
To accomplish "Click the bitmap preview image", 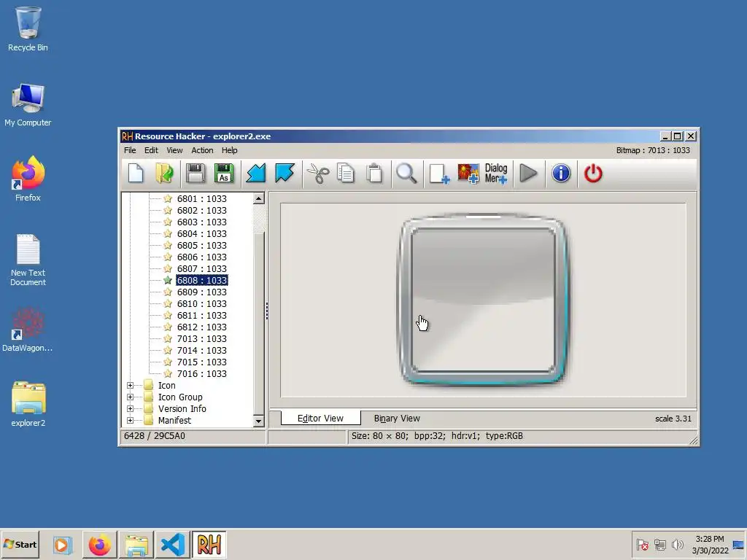I will 483,300.
